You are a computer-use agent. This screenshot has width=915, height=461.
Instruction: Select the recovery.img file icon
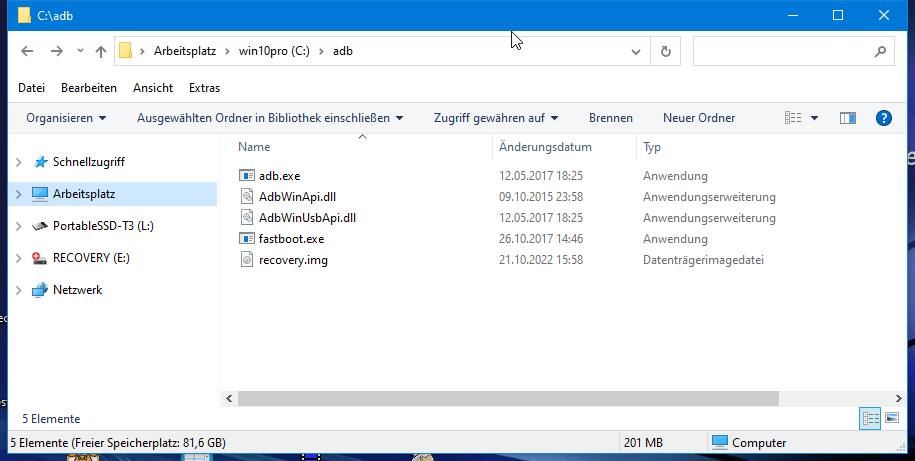(x=248, y=260)
